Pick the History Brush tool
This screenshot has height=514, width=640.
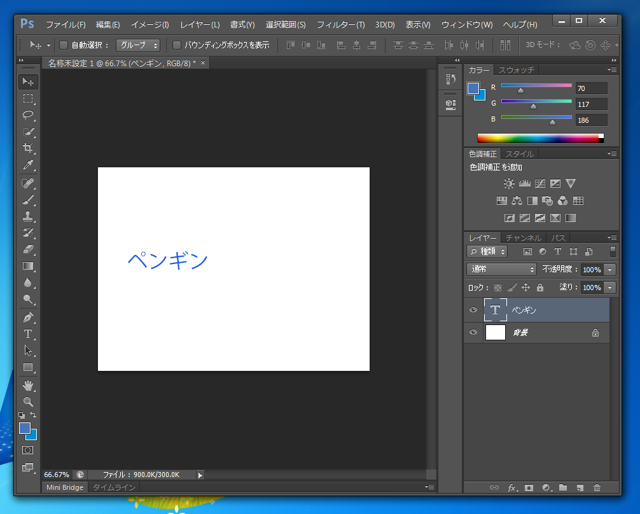click(28, 233)
